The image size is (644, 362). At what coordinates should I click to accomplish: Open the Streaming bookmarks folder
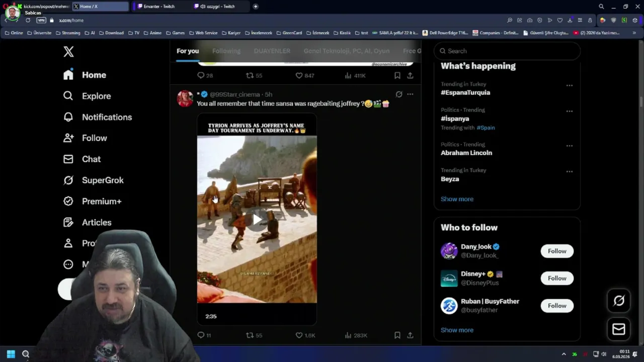(68, 33)
